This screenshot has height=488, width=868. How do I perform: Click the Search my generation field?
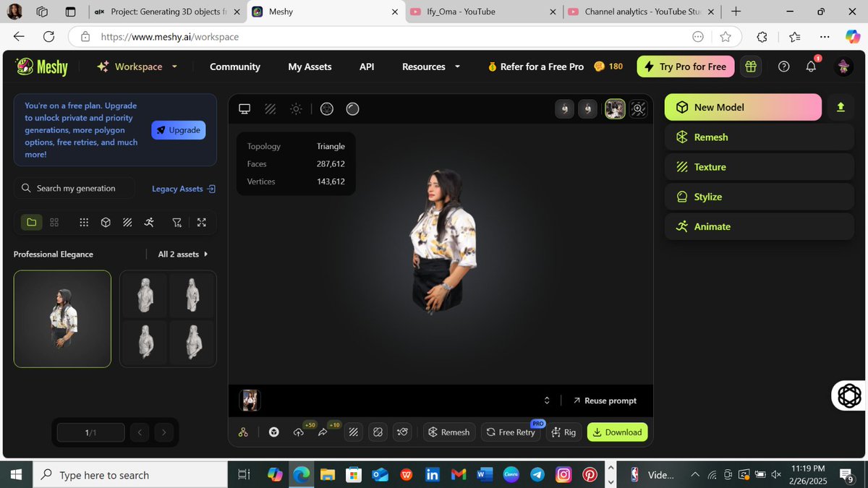point(75,188)
